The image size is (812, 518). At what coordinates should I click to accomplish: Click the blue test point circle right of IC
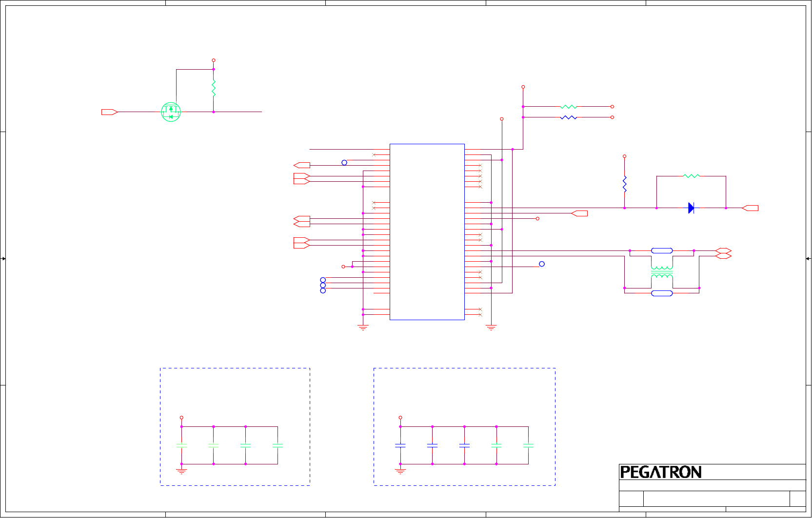542,264
